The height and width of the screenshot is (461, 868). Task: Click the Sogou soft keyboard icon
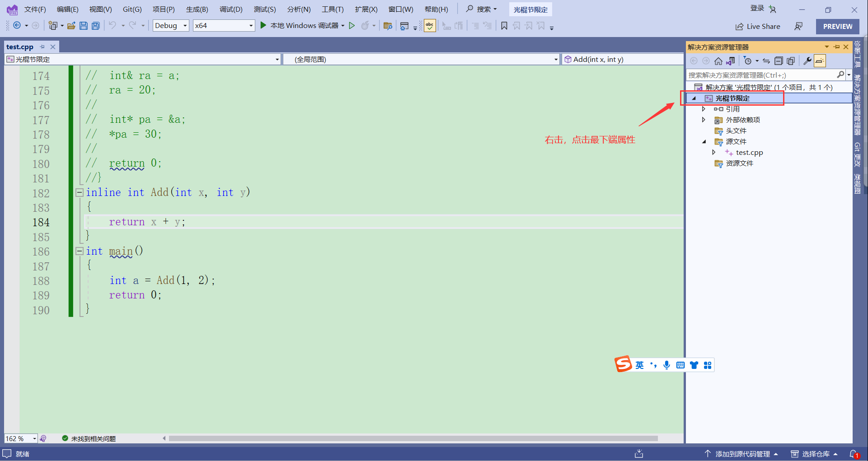[x=680, y=365]
